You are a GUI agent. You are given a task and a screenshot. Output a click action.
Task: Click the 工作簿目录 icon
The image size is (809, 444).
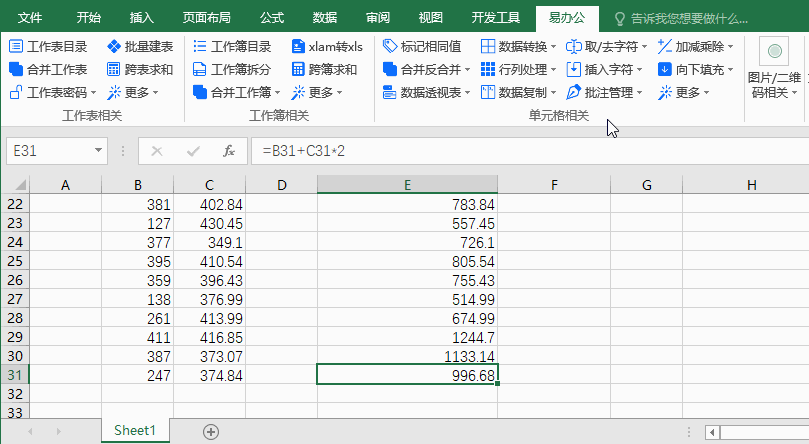pos(200,46)
